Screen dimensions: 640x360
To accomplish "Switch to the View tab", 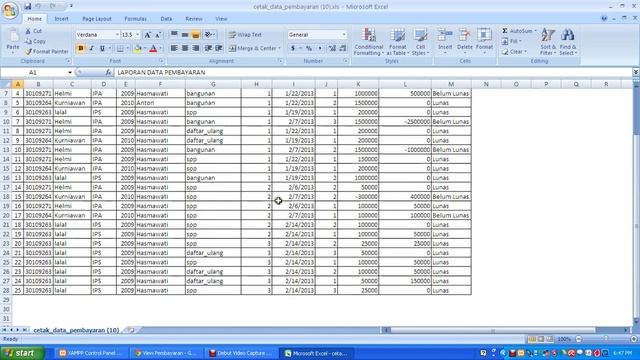I will coord(221,19).
